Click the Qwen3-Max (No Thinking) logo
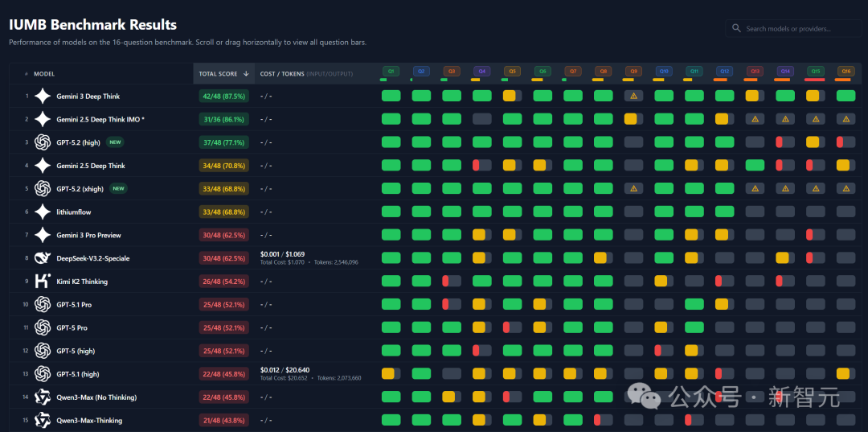The height and width of the screenshot is (432, 868). (x=43, y=397)
